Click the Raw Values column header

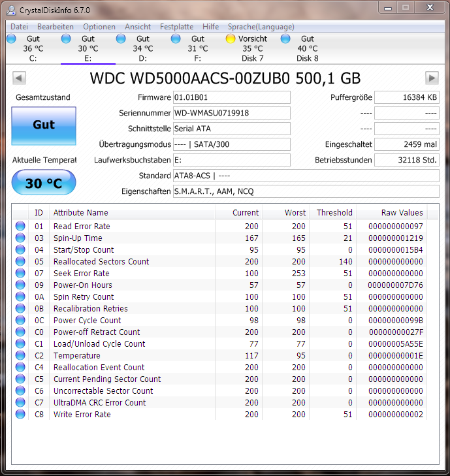point(392,212)
